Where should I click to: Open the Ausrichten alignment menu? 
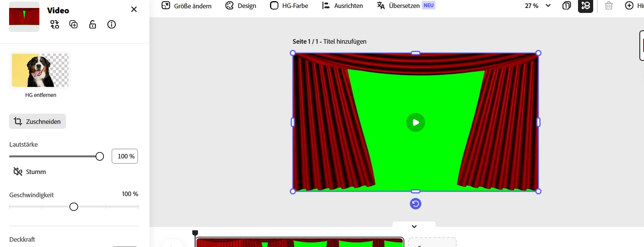(x=342, y=6)
